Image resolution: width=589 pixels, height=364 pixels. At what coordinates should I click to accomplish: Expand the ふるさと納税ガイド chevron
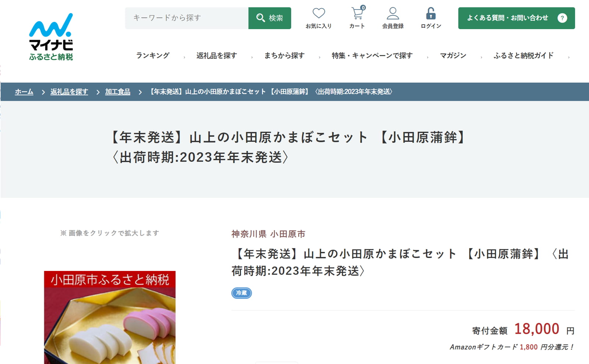point(569,57)
